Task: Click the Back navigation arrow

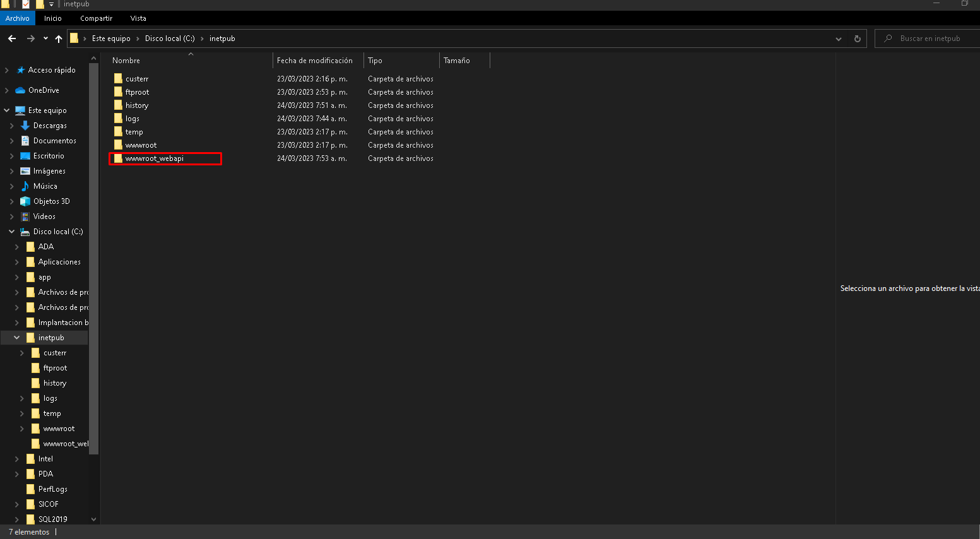Action: 12,38
